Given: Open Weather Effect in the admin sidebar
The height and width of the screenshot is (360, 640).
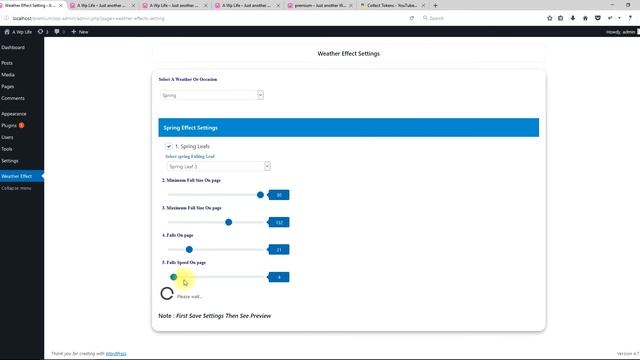Looking at the screenshot, I should (22, 176).
